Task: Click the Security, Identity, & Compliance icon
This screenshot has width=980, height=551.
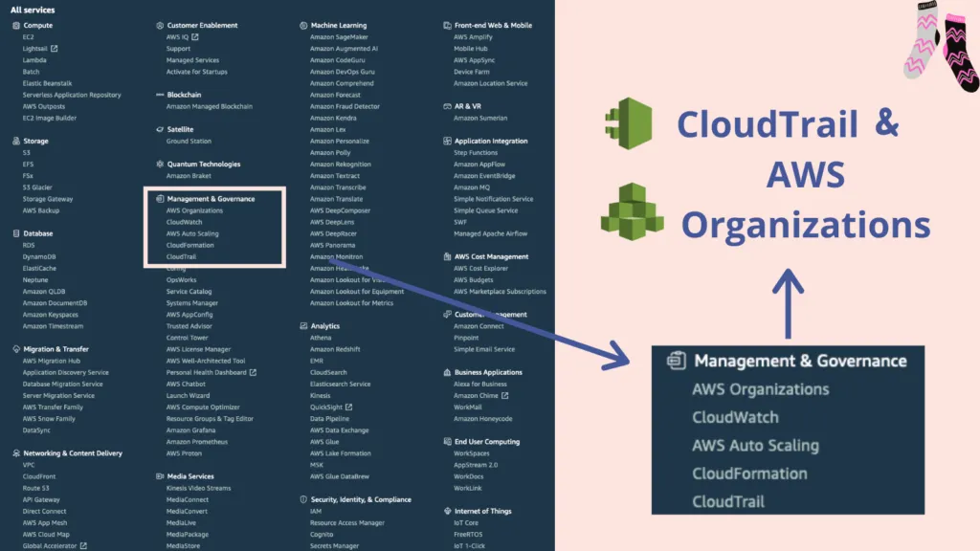Action: coord(301,499)
